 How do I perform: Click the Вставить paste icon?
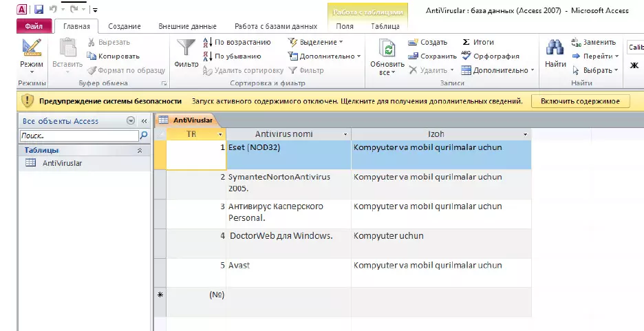pyautogui.click(x=67, y=47)
